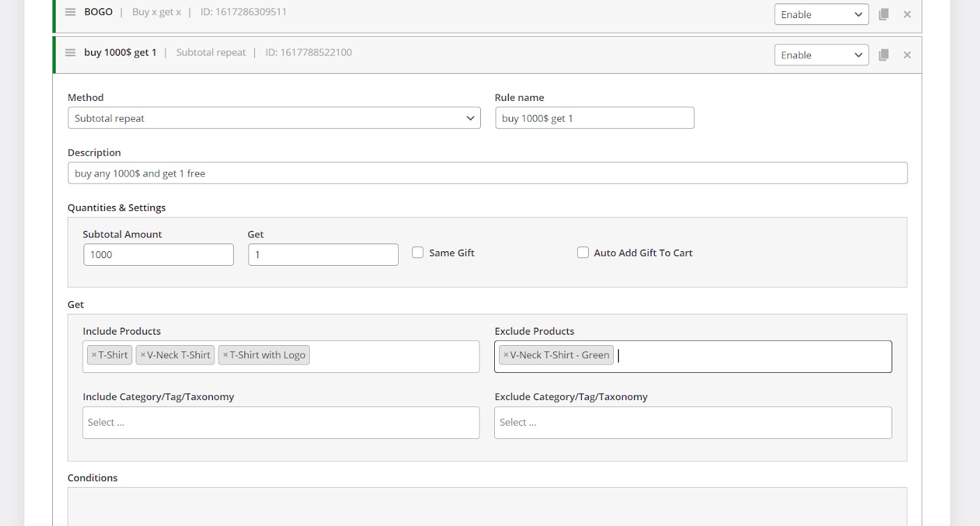
Task: Remove V-Neck T-Shirt from Include Products
Action: coord(143,355)
